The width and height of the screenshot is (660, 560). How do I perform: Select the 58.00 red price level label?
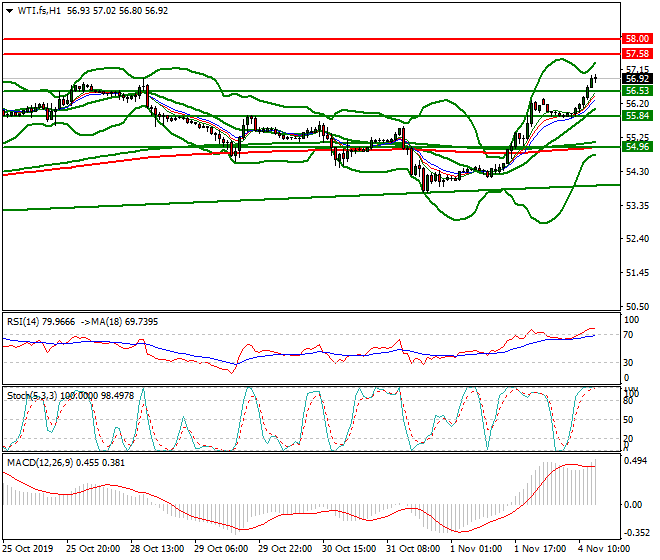637,39
